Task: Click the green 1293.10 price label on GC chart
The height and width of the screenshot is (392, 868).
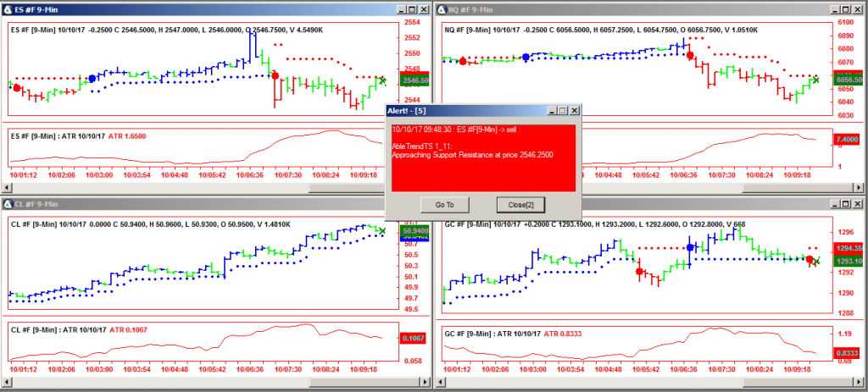Action: point(848,261)
